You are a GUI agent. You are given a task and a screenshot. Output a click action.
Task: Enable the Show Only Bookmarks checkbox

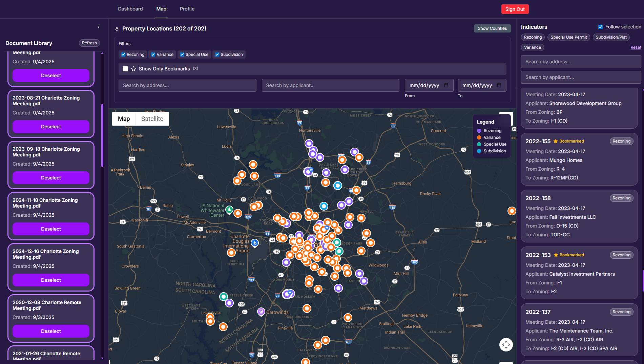click(125, 69)
